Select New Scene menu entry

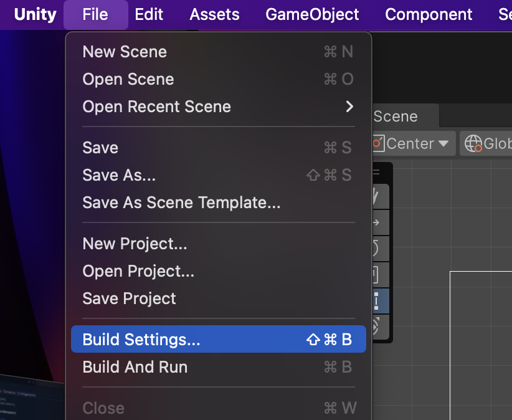click(125, 52)
